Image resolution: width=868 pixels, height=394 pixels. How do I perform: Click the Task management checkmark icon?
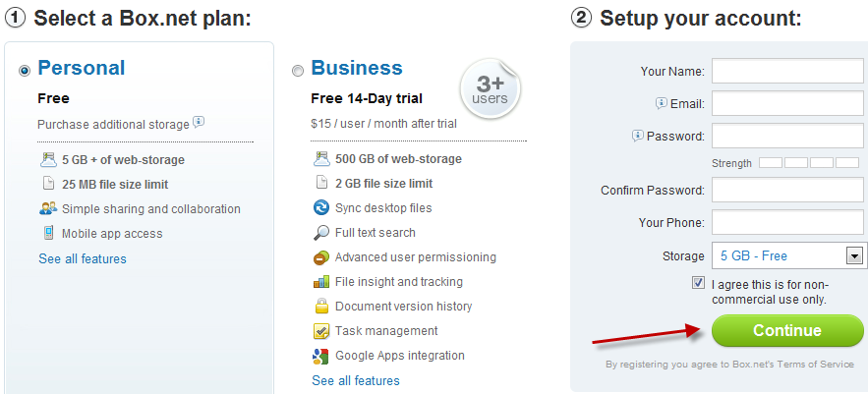click(321, 331)
